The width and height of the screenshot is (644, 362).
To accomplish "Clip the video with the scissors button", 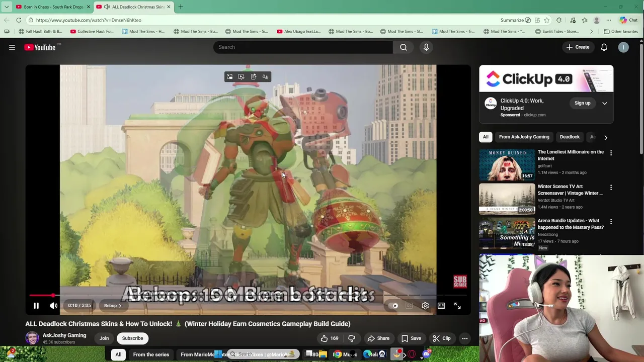I will [442, 338].
